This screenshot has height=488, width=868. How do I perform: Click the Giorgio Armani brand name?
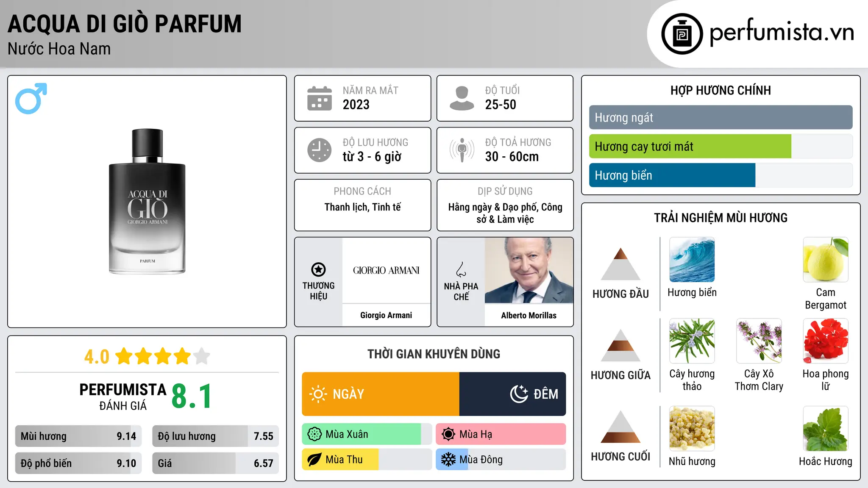386,315
